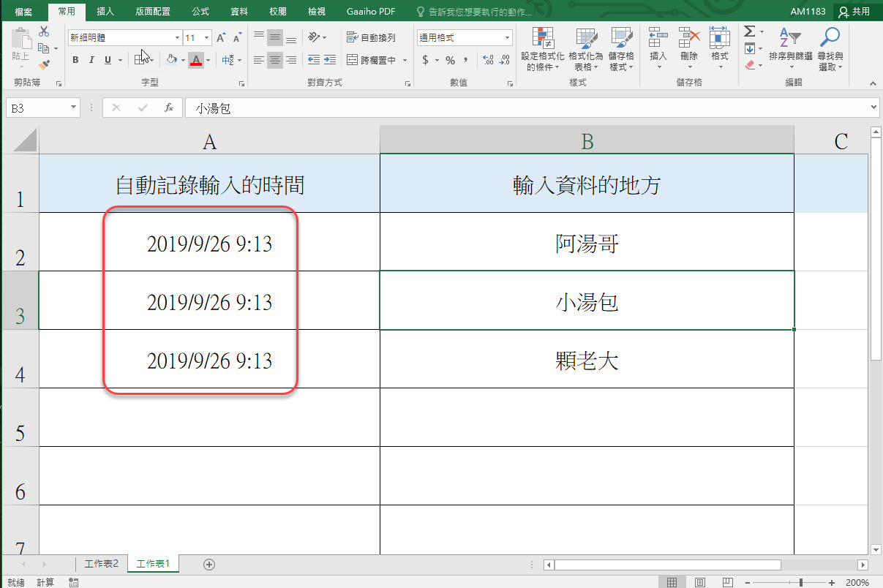Click the text orientation icon
Viewport: 883px width, 588px height.
coord(315,37)
